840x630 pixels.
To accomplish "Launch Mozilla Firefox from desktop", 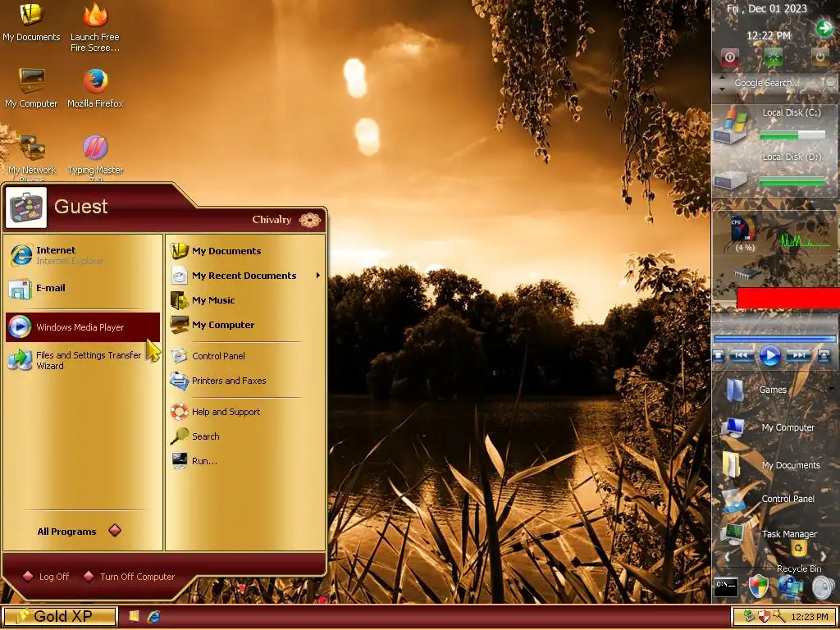I will click(x=95, y=89).
